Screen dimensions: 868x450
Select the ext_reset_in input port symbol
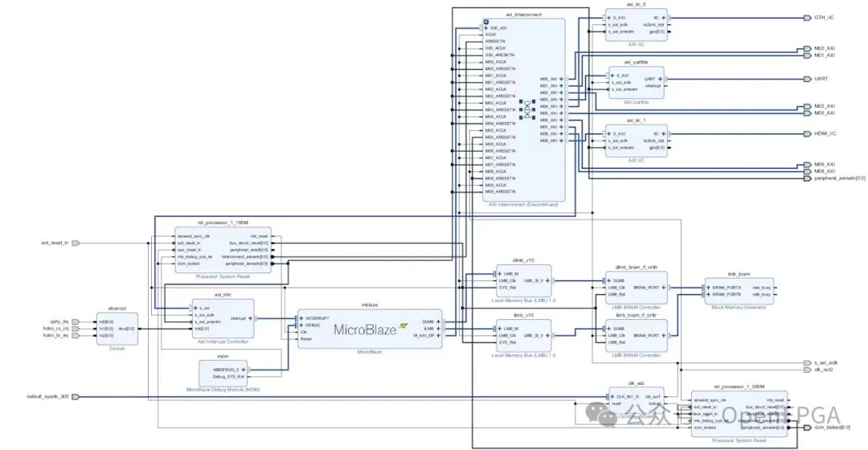click(76, 243)
